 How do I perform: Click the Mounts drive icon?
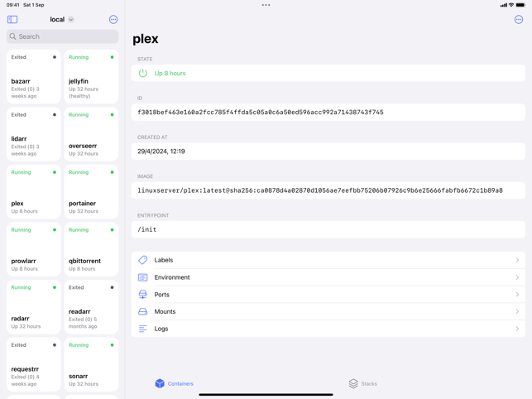tap(143, 312)
